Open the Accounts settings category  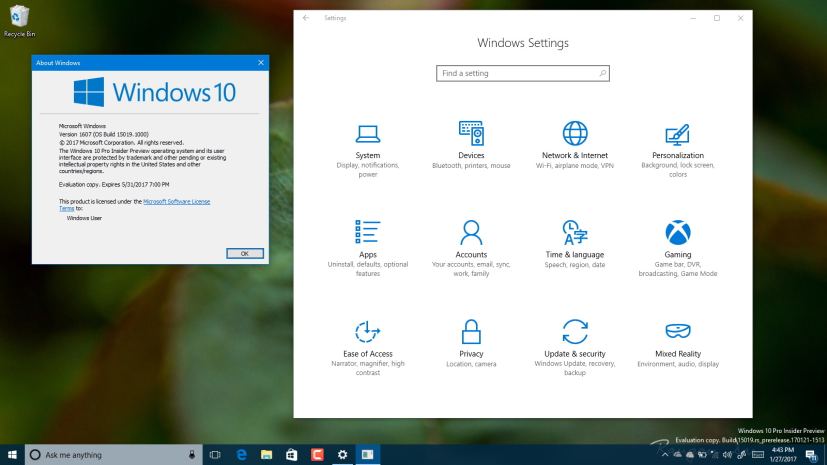[471, 249]
